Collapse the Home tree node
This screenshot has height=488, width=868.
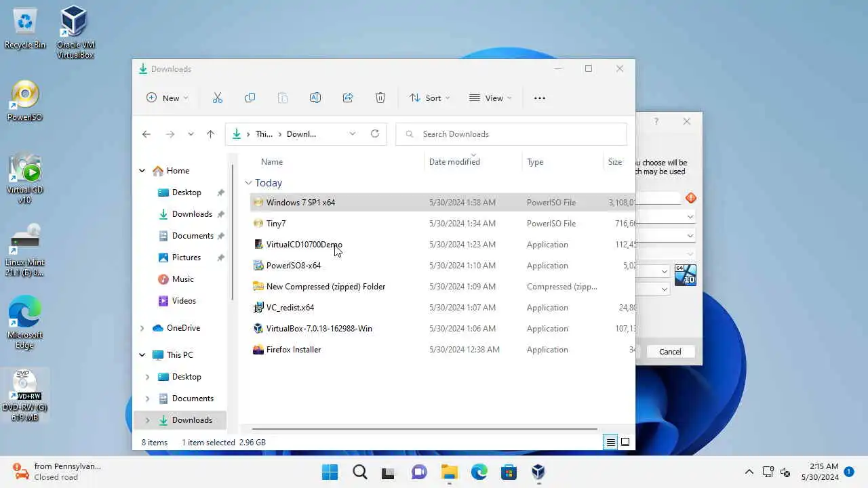pyautogui.click(x=142, y=171)
